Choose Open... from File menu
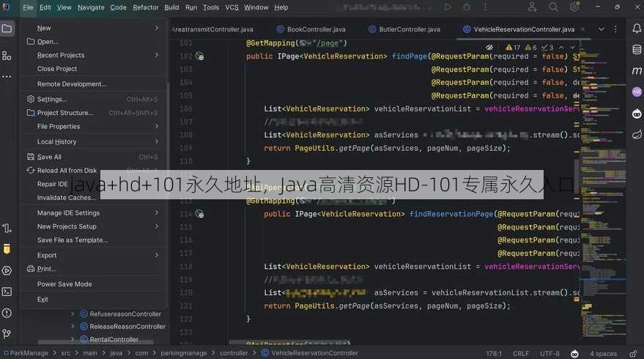Screen dimensions: 644x359 pyautogui.click(x=47, y=42)
